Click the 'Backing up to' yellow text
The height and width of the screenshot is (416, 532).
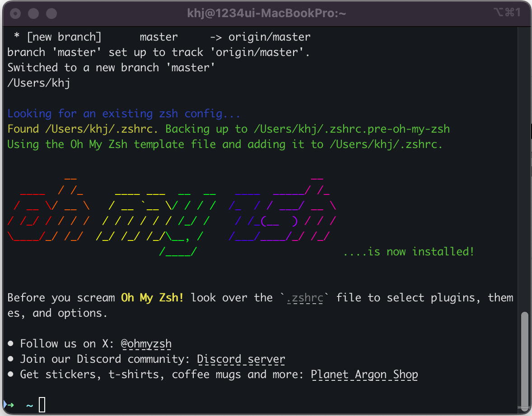click(x=206, y=129)
